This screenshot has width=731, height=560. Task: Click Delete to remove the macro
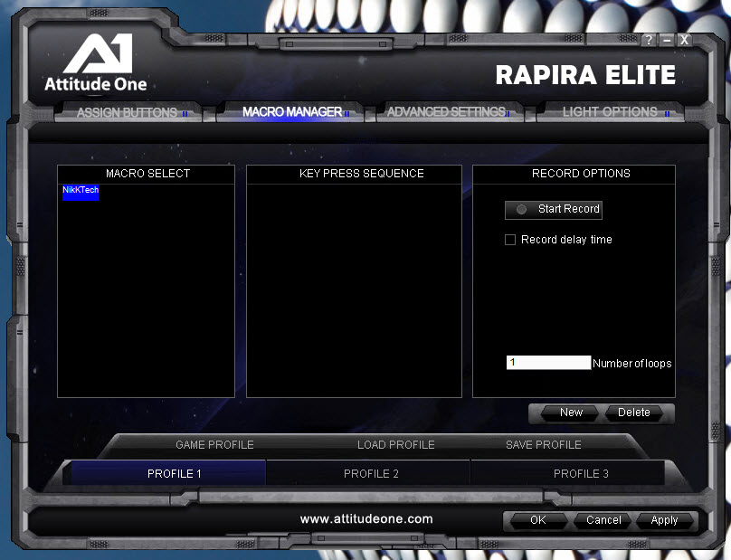(633, 413)
